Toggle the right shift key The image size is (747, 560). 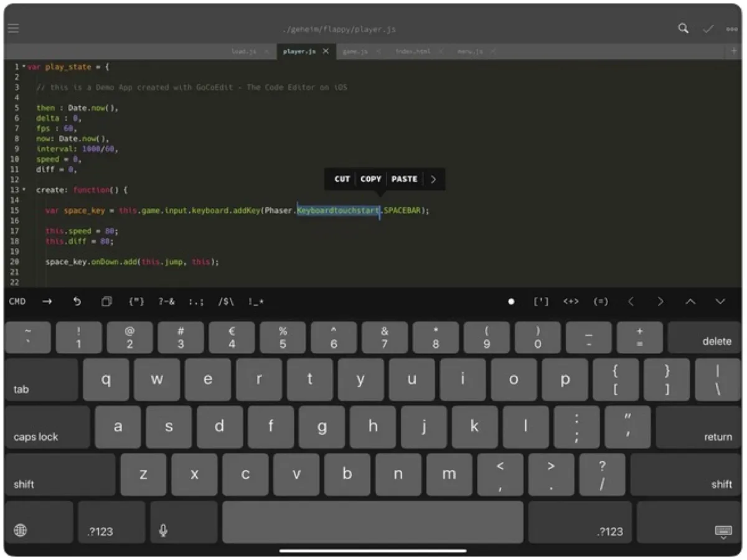686,475
